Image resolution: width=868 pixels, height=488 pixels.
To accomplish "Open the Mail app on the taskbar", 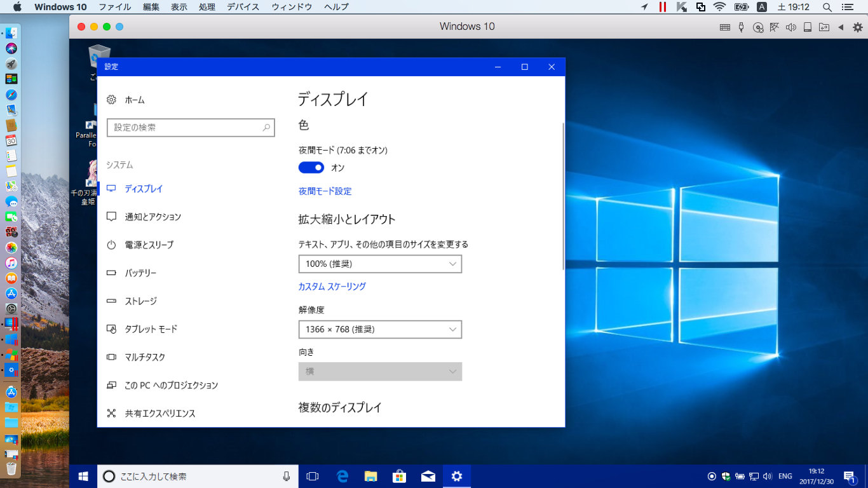I will click(428, 476).
